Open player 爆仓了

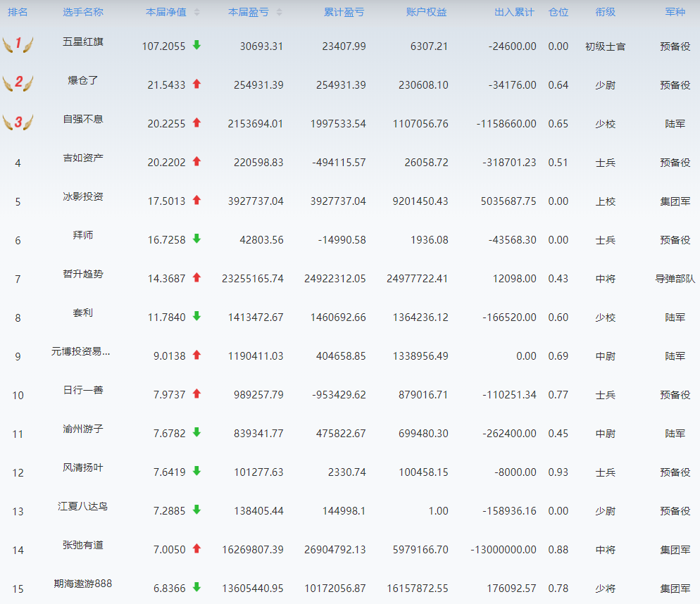(x=83, y=81)
